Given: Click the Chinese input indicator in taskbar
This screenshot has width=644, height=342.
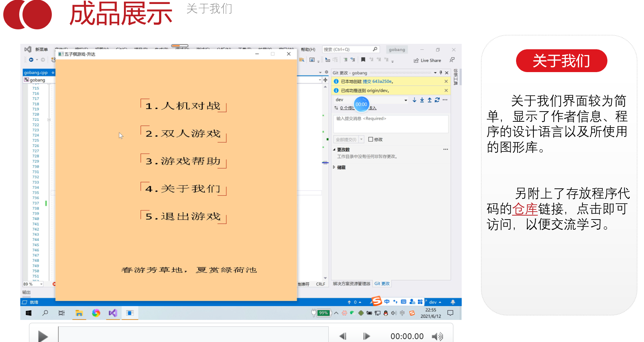Looking at the screenshot, I should coord(386,301).
